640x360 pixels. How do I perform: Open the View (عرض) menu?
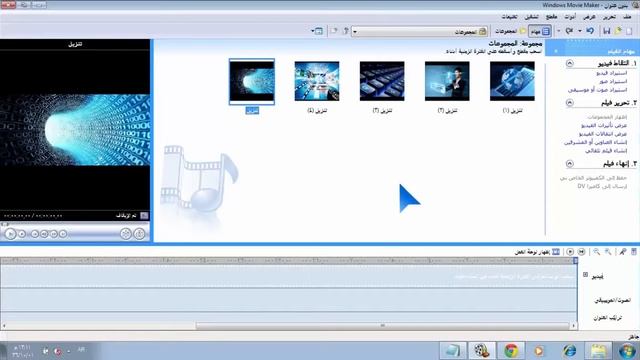(589, 17)
